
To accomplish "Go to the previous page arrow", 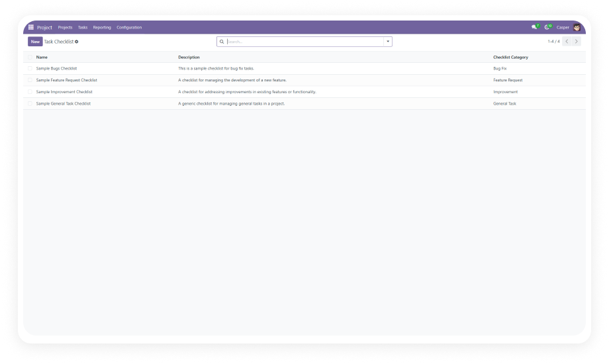I will (x=567, y=41).
